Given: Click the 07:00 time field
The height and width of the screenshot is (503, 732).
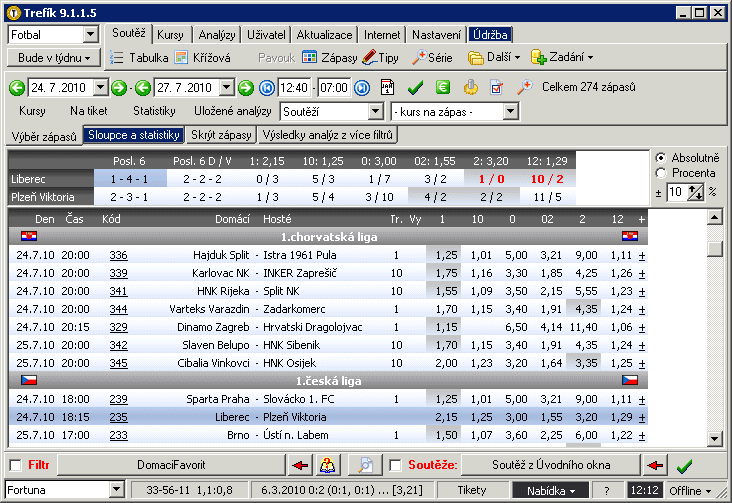Looking at the screenshot, I should (334, 88).
